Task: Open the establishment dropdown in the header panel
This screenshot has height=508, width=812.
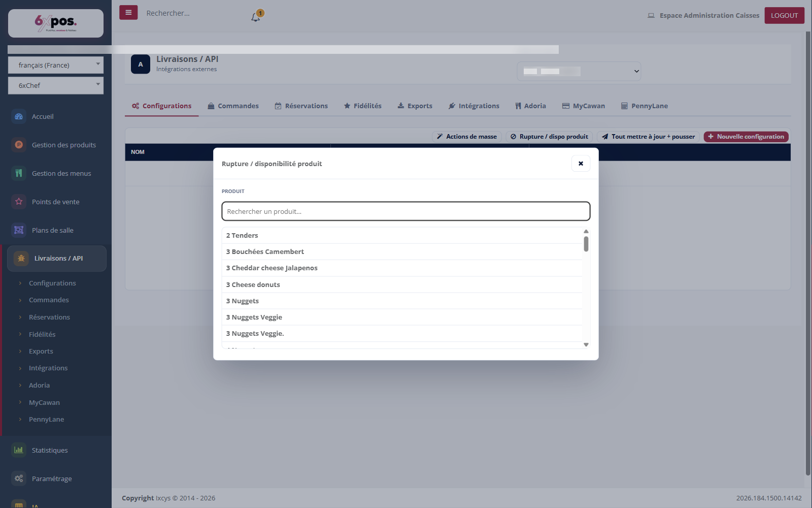Action: point(579,71)
